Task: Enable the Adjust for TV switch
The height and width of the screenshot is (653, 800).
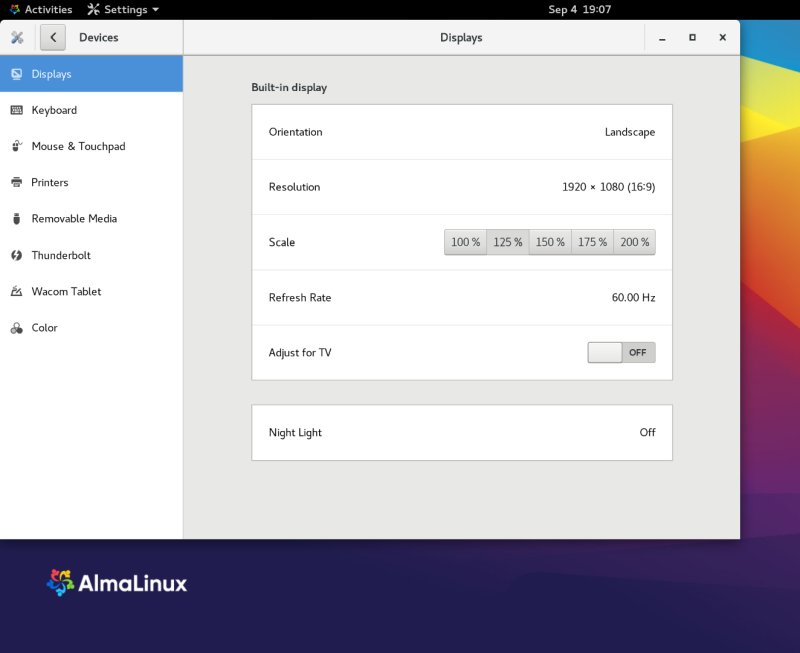Action: [621, 352]
